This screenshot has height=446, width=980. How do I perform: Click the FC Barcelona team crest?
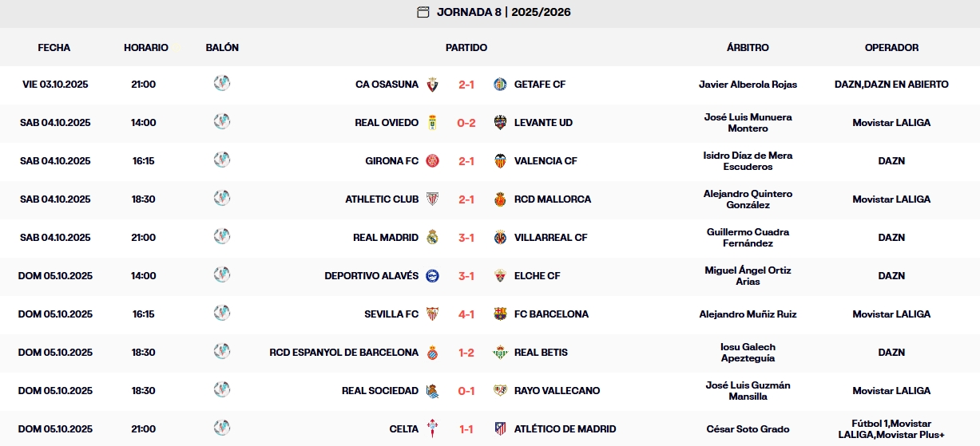(501, 314)
